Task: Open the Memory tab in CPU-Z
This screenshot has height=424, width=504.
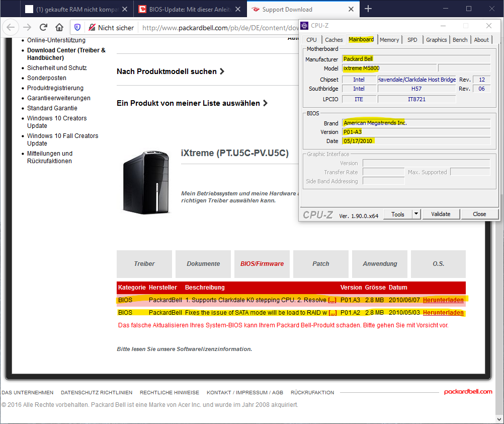Action: point(389,40)
